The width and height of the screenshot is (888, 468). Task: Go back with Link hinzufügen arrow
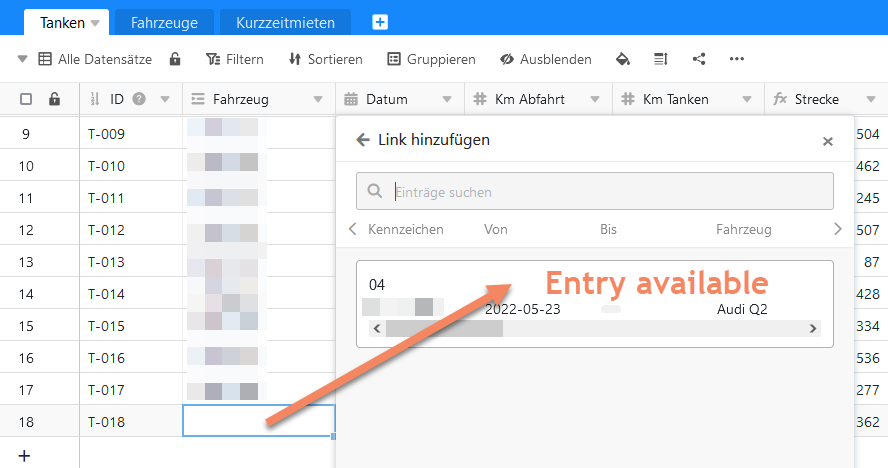(363, 140)
